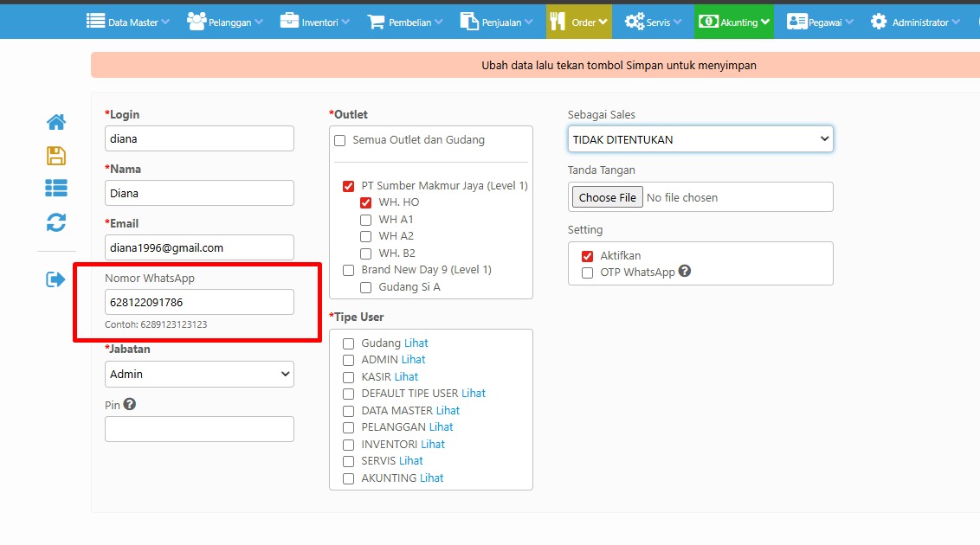980x545 pixels.
Task: Click the Administrator gear icon
Action: (879, 22)
